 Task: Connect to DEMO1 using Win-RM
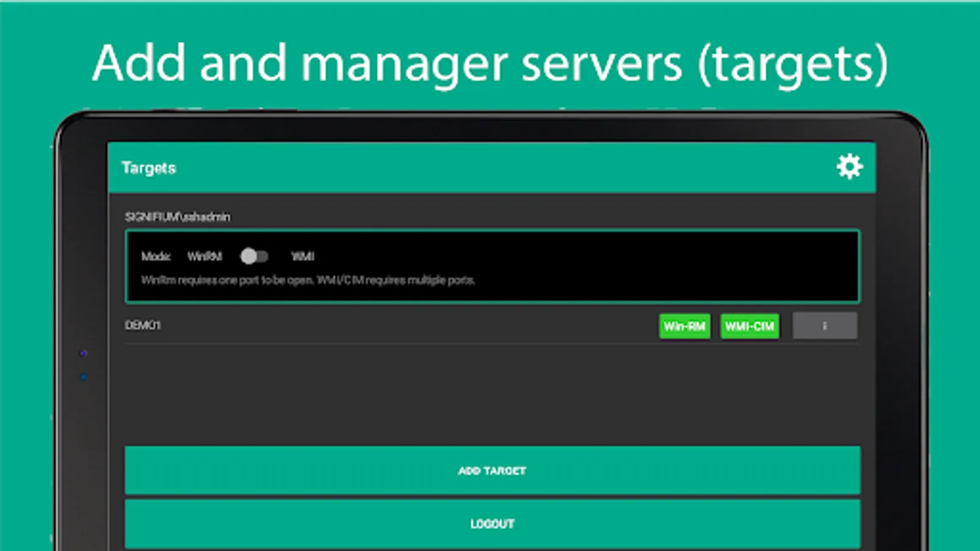[x=685, y=326]
